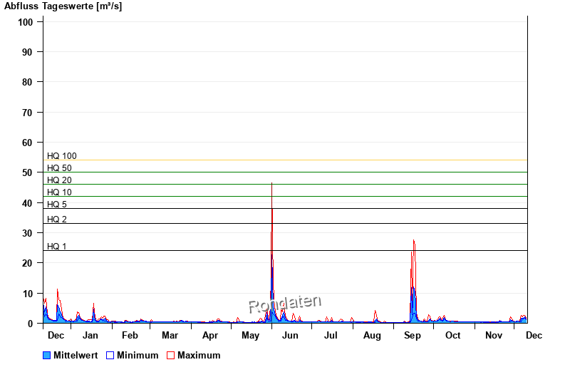
Task: Click the HQ 2 threshold label
Action: 57,220
